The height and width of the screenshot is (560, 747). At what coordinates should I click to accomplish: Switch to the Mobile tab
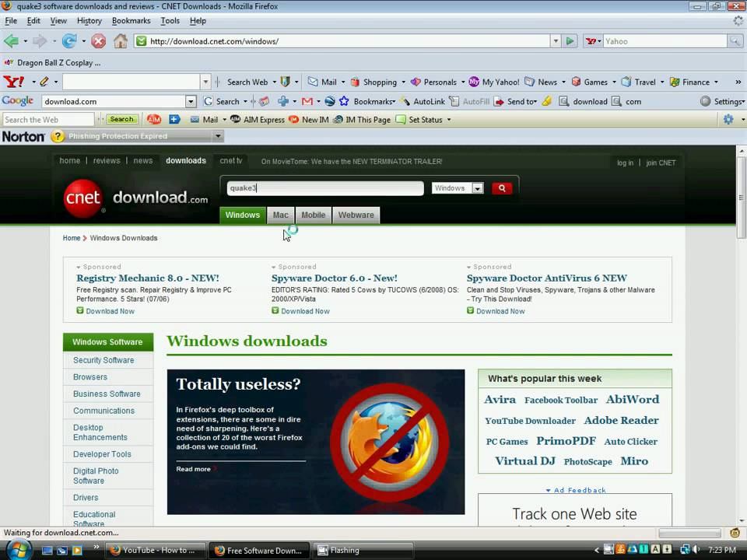tap(313, 215)
